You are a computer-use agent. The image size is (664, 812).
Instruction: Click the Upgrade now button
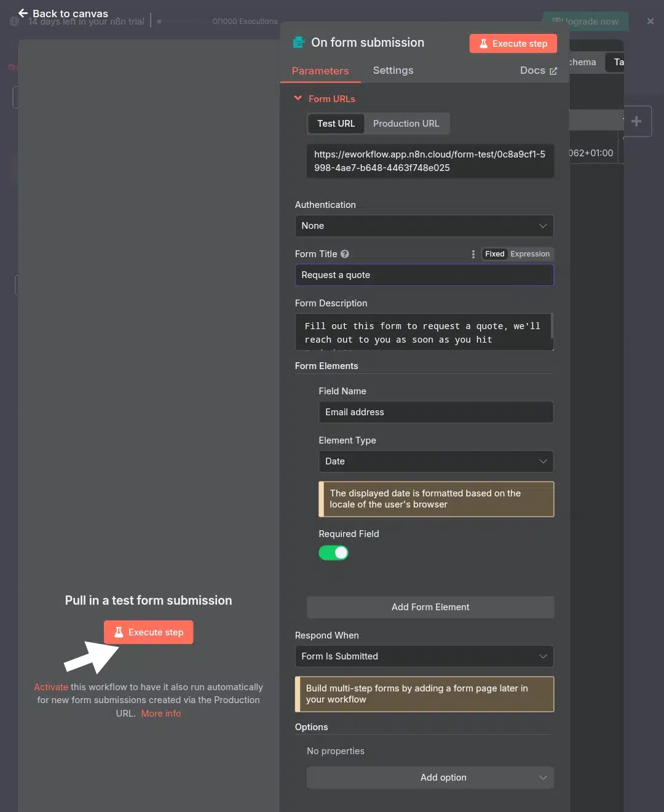tap(586, 22)
